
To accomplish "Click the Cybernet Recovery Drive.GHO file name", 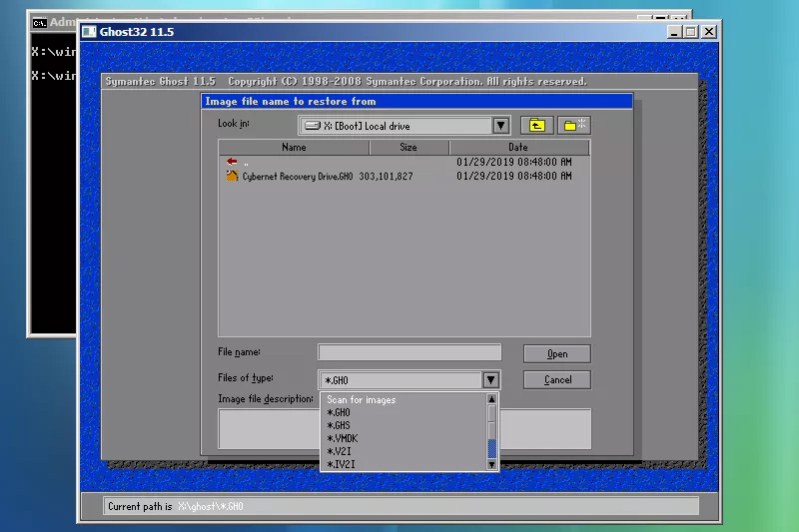I will point(298,176).
